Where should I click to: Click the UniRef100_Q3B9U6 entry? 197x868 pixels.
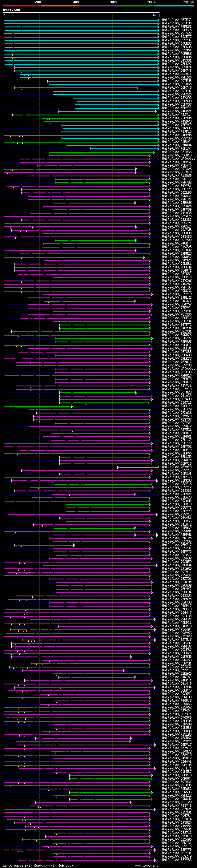177,203
